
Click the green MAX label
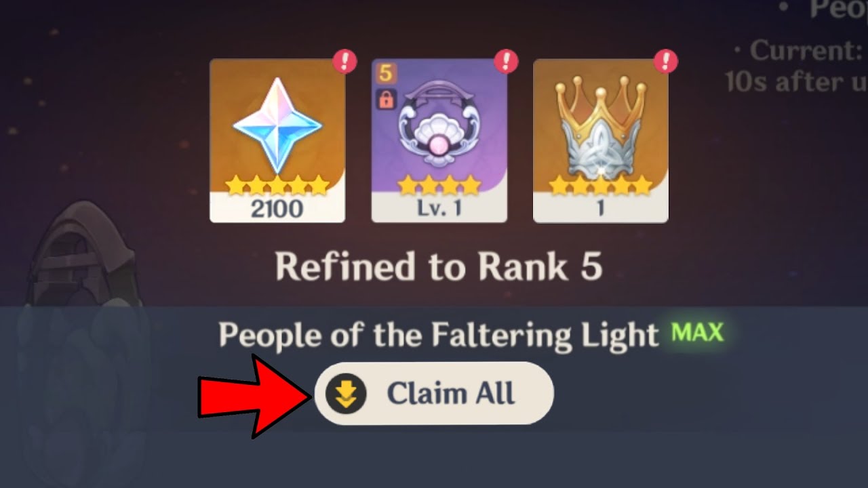pyautogui.click(x=696, y=333)
